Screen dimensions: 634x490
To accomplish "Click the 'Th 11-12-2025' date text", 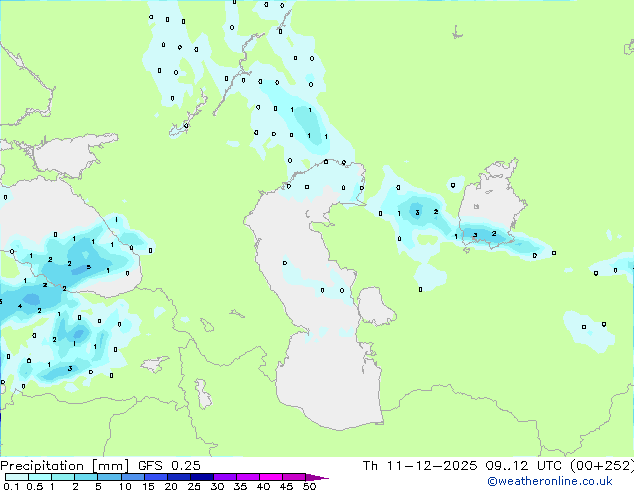I will click(420, 466).
